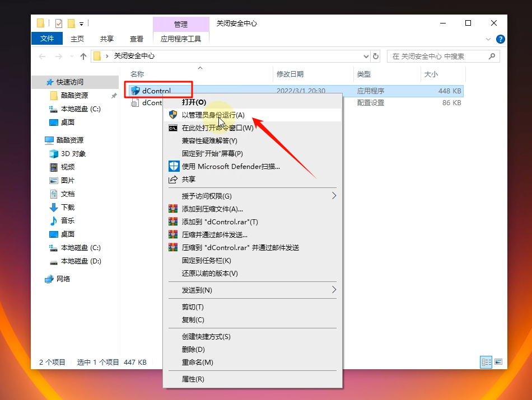Click the search magnifier icon

pos(492,57)
